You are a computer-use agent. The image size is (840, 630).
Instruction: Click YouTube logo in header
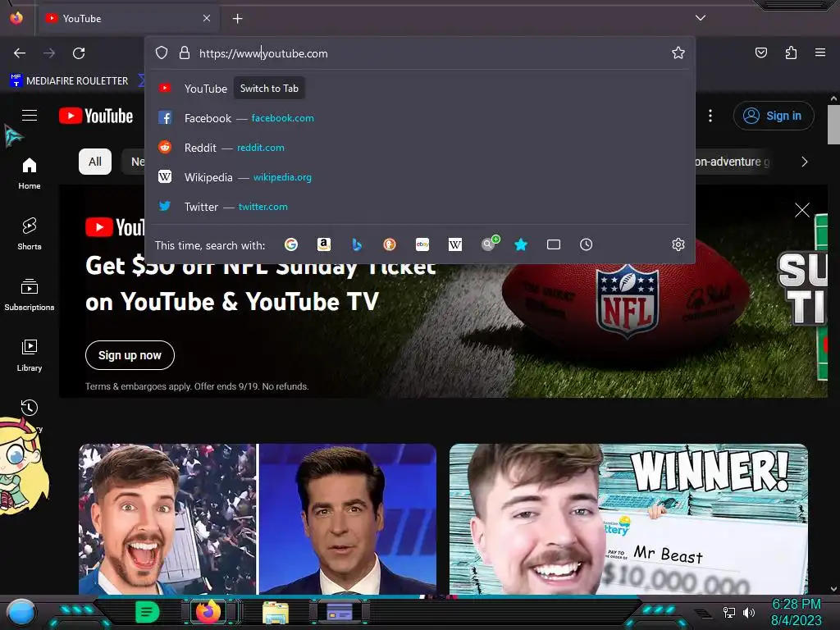tap(96, 116)
